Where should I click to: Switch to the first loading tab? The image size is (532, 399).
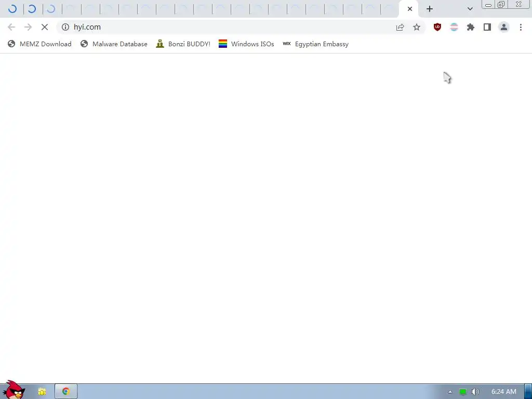[12, 9]
